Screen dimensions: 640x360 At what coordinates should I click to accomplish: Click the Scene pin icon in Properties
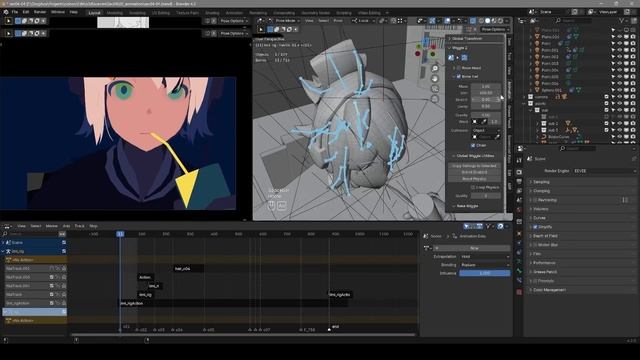coord(634,159)
